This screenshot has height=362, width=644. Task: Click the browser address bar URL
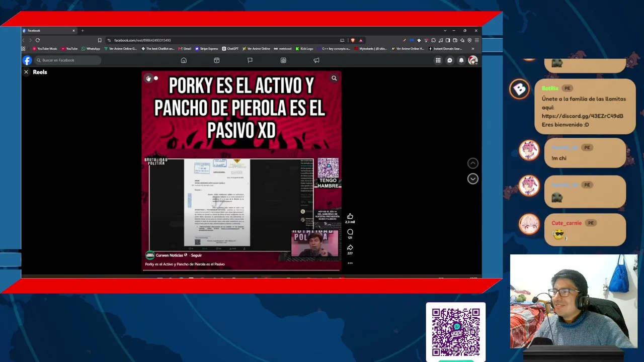[142, 40]
